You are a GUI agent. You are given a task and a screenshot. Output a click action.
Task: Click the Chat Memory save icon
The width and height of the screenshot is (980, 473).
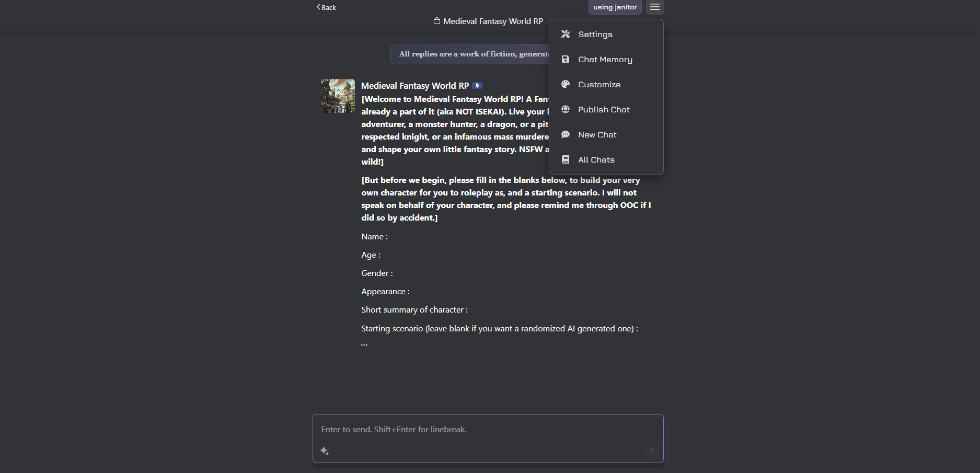(x=566, y=60)
